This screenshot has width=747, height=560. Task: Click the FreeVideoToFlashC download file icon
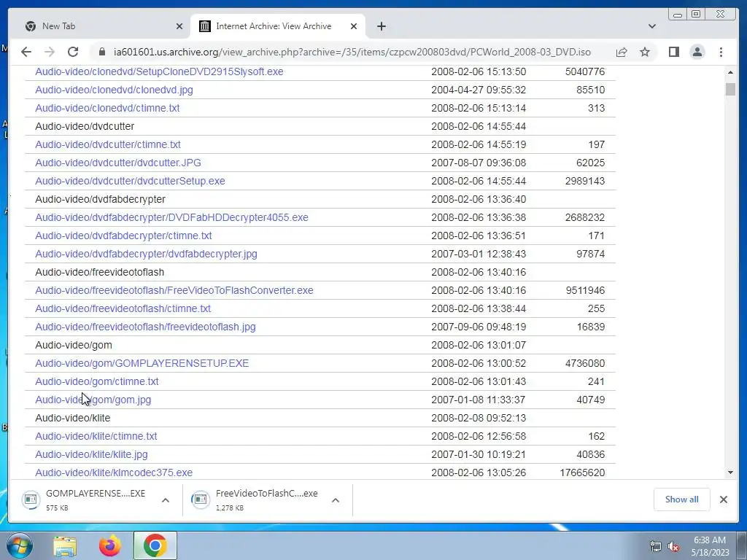tap(201, 499)
